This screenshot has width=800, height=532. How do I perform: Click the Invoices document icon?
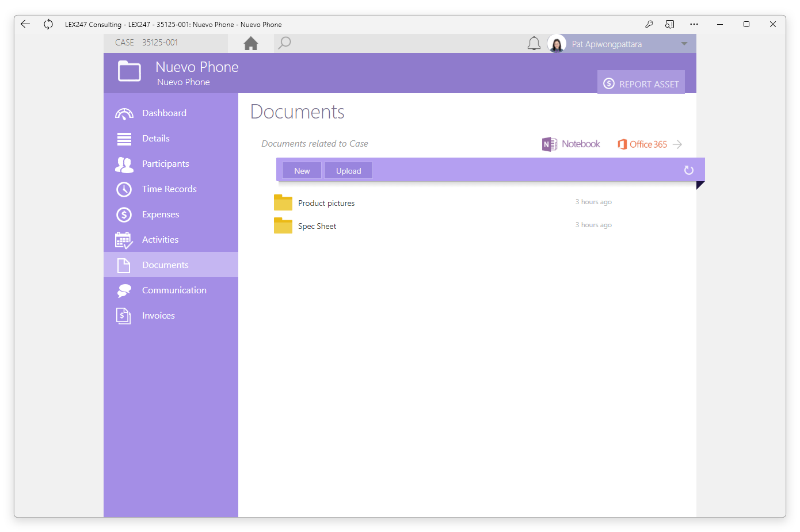point(124,316)
